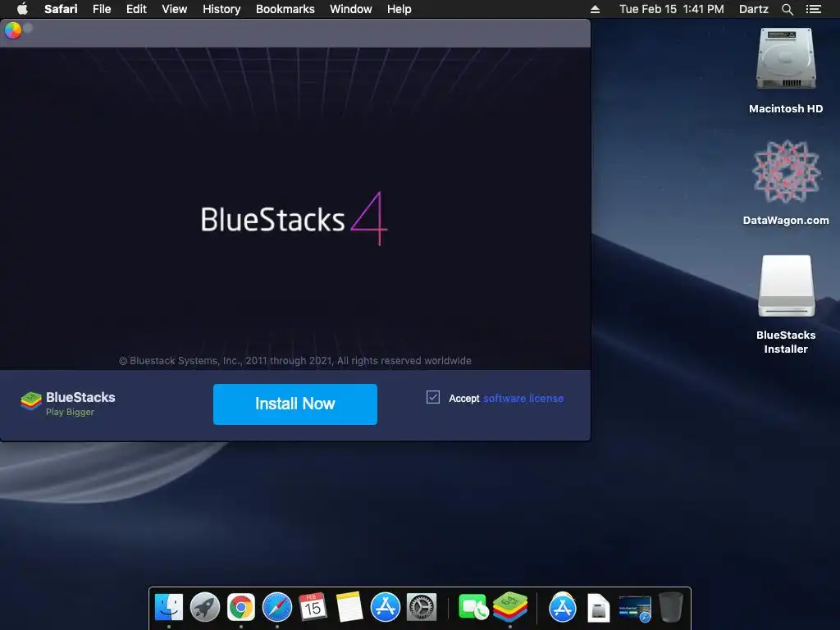Open the minimized Safari window thumbnail in Dock
Image resolution: width=840 pixels, height=630 pixels.
tap(635, 609)
